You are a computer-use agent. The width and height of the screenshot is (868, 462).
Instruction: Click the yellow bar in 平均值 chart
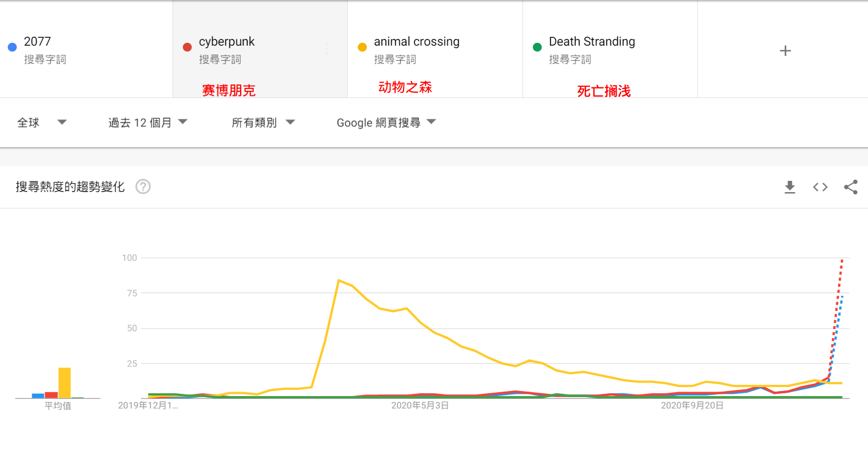point(65,383)
